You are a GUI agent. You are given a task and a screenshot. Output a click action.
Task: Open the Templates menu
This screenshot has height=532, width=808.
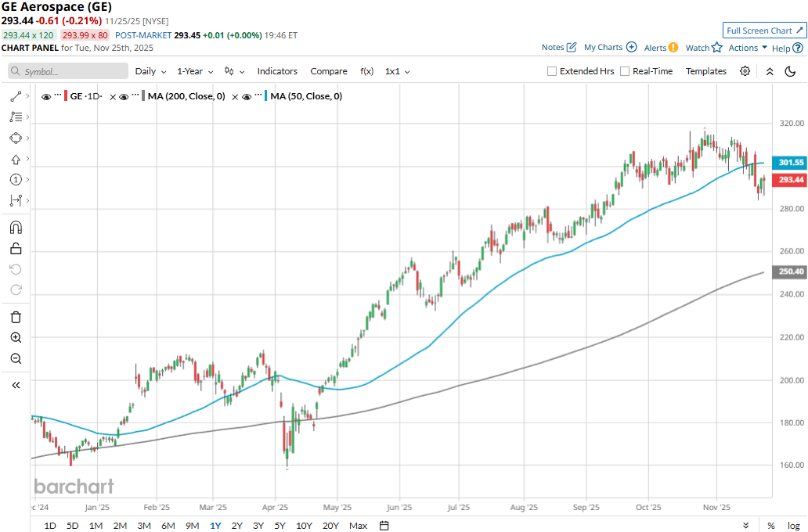706,71
